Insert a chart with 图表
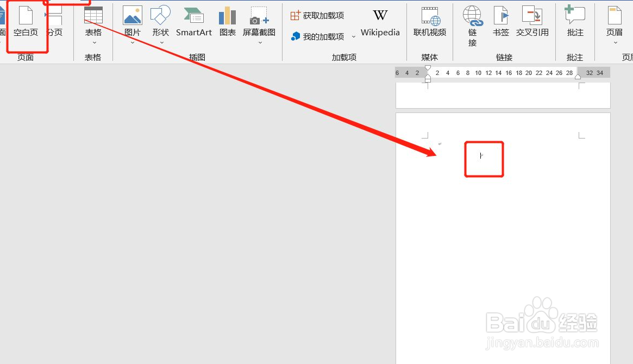 tap(227, 21)
